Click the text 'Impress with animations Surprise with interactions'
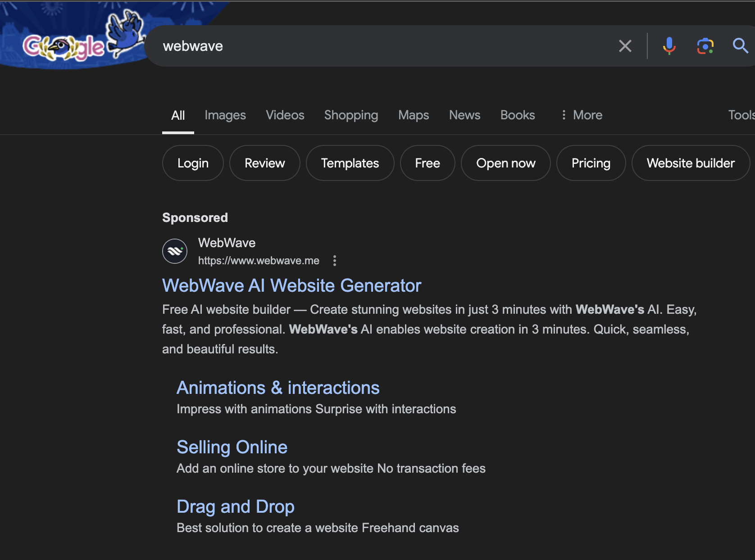The height and width of the screenshot is (560, 755). tap(316, 409)
